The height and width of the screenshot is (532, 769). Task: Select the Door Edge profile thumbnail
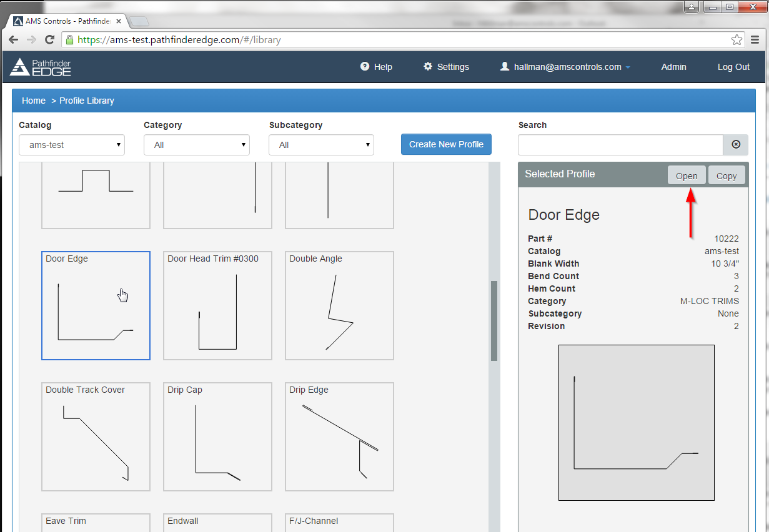click(96, 306)
